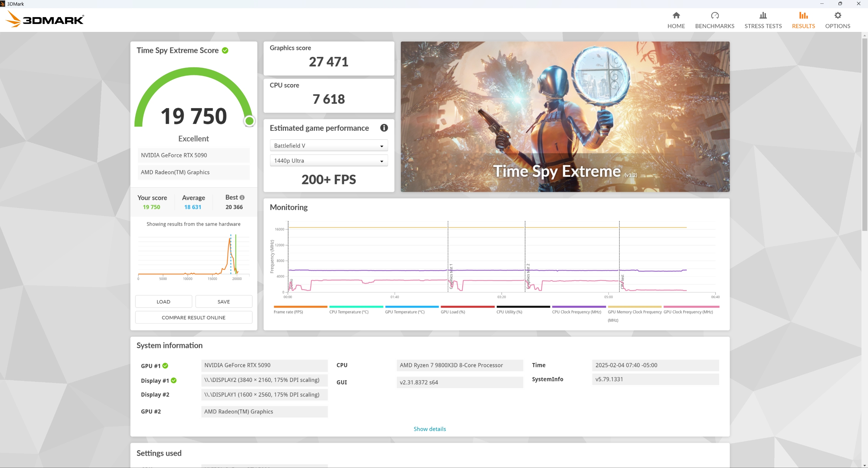Restore down the 3DMark window

pos(840,4)
